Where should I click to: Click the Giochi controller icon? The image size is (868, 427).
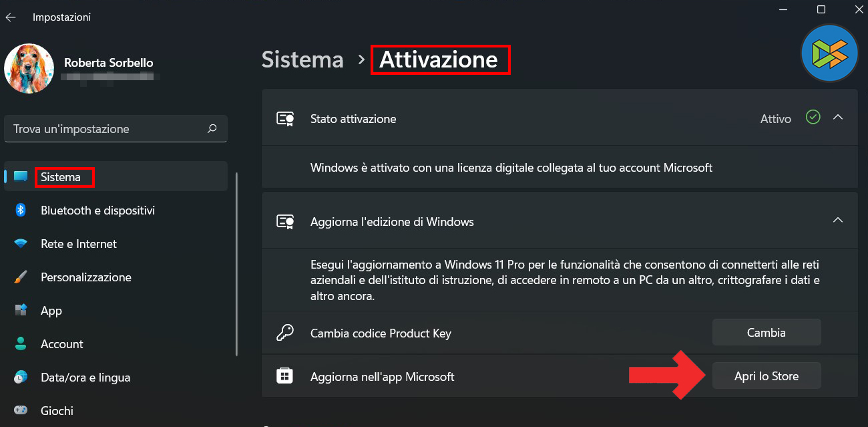click(21, 410)
